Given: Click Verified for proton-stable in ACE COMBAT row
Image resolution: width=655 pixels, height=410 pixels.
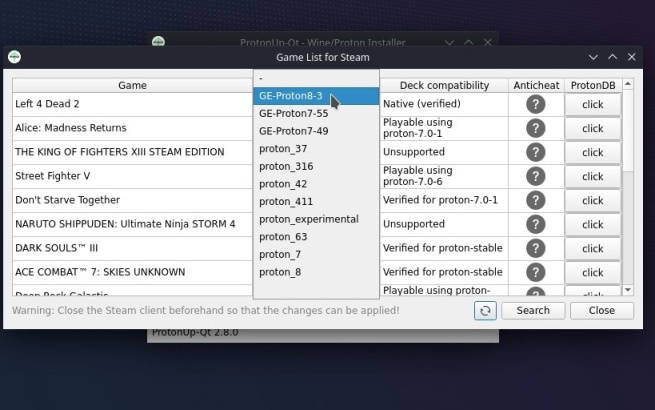Looking at the screenshot, I should click(444, 272).
